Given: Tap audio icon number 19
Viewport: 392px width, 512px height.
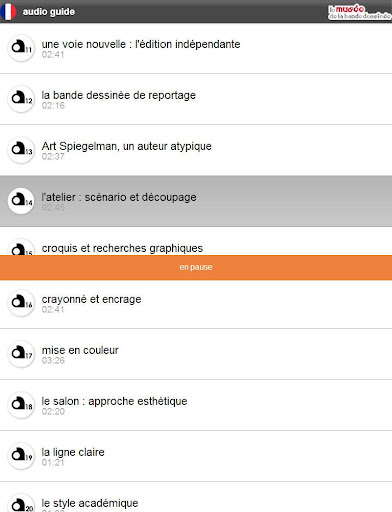Looking at the screenshot, I should pos(21,456).
